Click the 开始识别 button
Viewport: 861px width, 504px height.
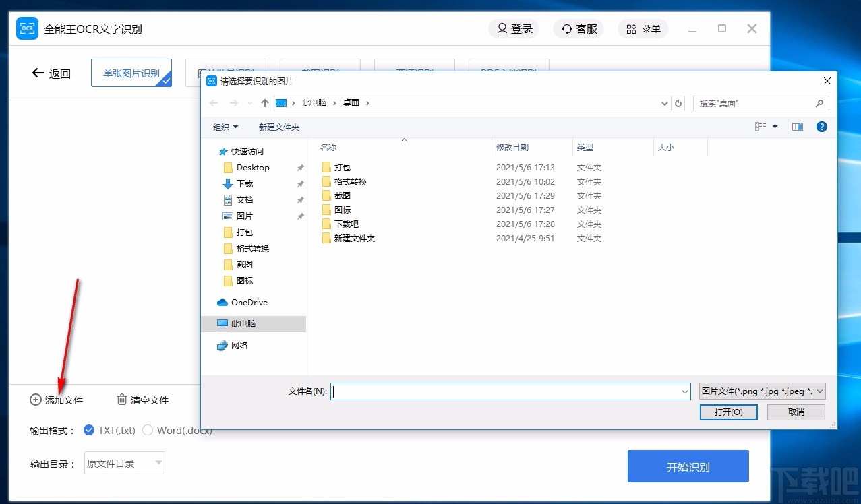[688, 465]
